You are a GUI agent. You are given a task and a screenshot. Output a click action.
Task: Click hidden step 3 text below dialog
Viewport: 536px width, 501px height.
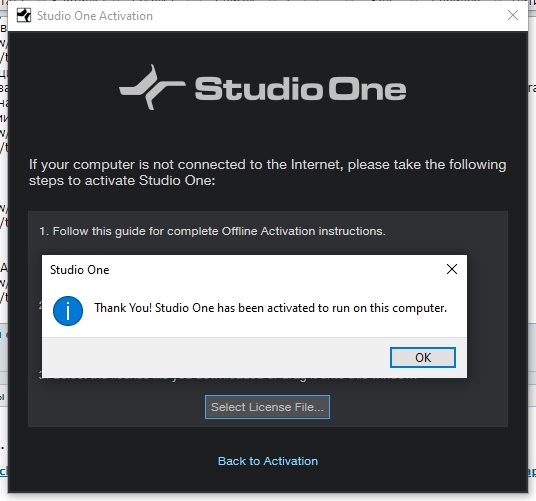(228, 377)
